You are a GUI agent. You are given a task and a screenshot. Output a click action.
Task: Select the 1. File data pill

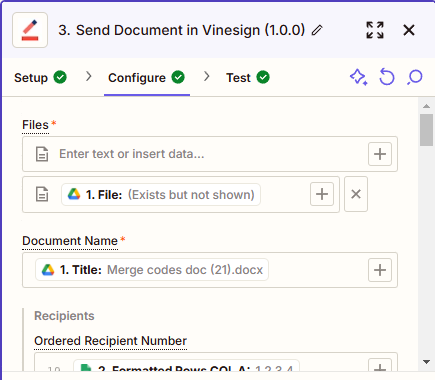tap(161, 195)
